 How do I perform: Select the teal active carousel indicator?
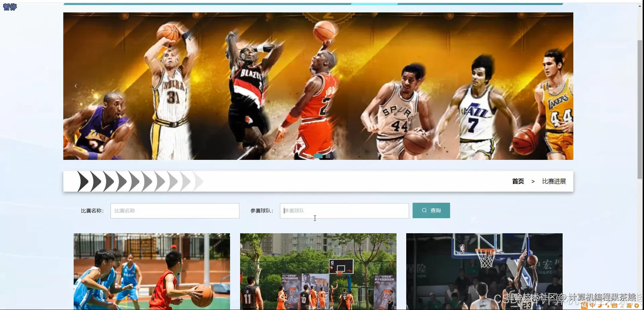click(318, 156)
